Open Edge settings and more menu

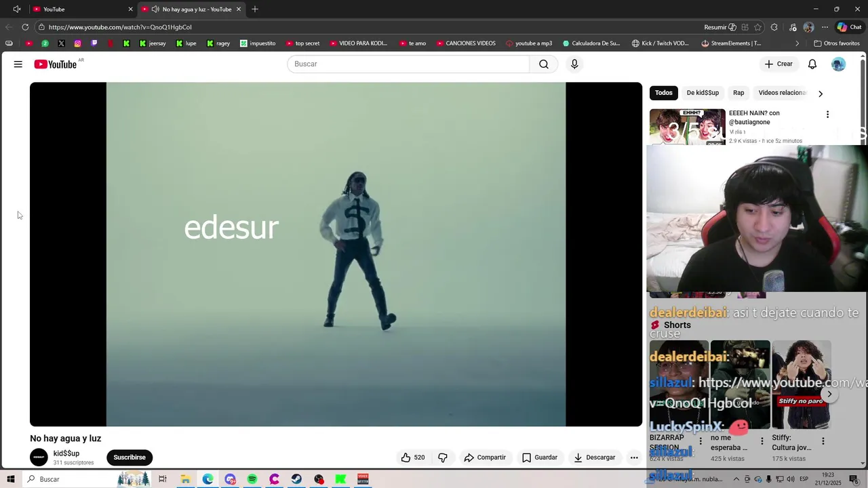pos(825,27)
